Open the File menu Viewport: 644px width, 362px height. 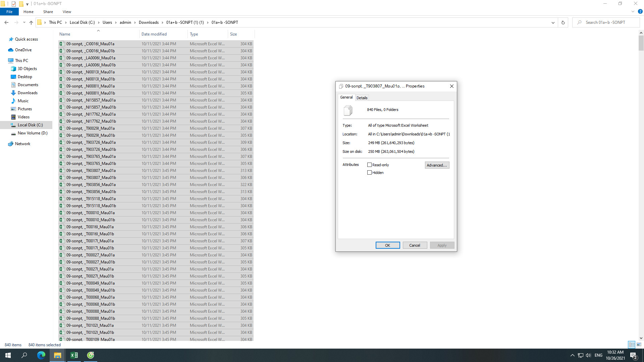(x=9, y=12)
